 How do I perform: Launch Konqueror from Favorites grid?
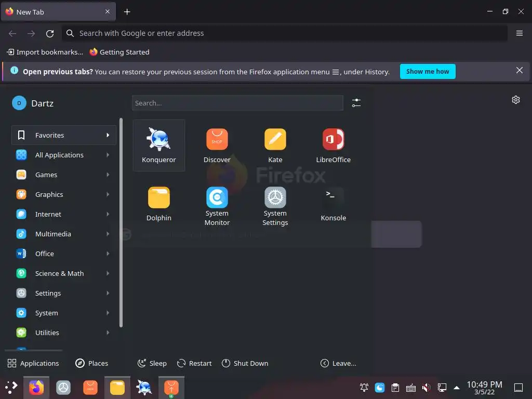[159, 145]
